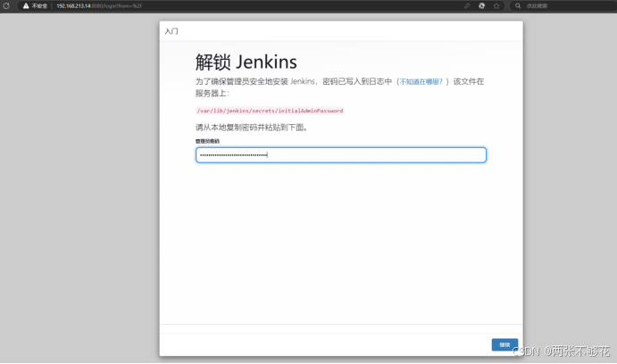Click the '不安全' security warning label
The width and height of the screenshot is (617, 364).
pyautogui.click(x=39, y=6)
